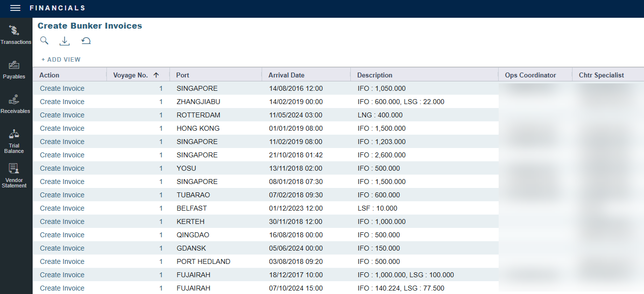This screenshot has width=644, height=294.
Task: Click Create Invoice for BELFAST row
Action: point(62,208)
